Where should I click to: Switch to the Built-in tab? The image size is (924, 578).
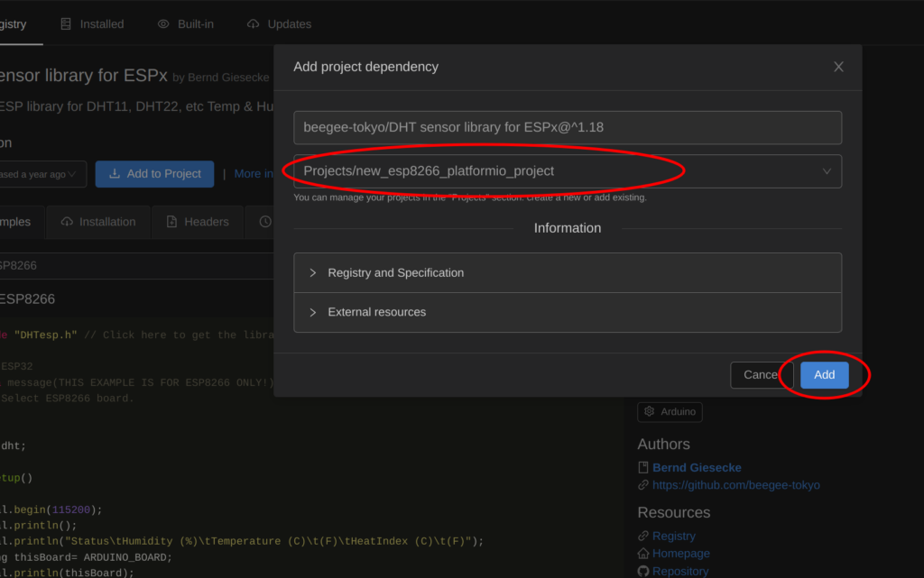tap(186, 24)
